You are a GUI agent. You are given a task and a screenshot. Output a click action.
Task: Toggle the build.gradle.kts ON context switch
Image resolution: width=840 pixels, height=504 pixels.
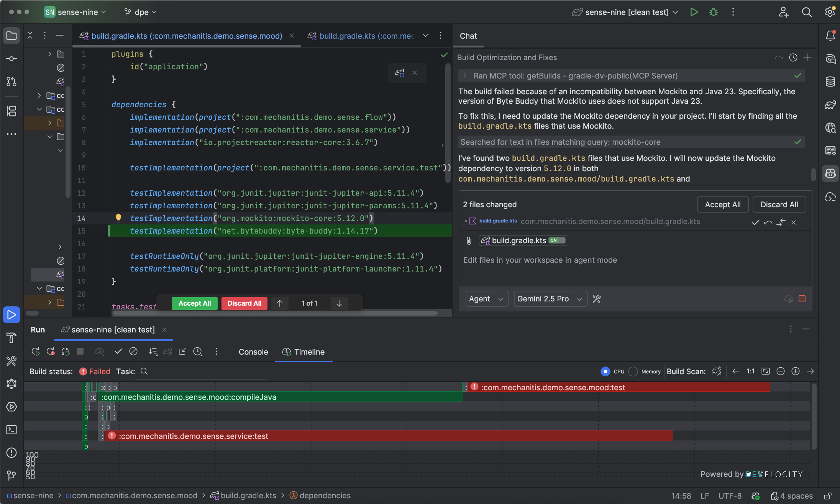pyautogui.click(x=557, y=241)
